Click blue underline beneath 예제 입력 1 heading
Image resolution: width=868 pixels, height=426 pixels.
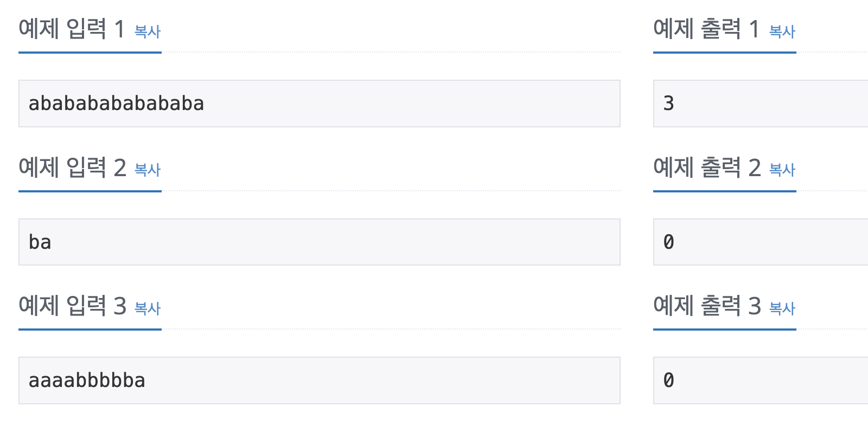(90, 53)
